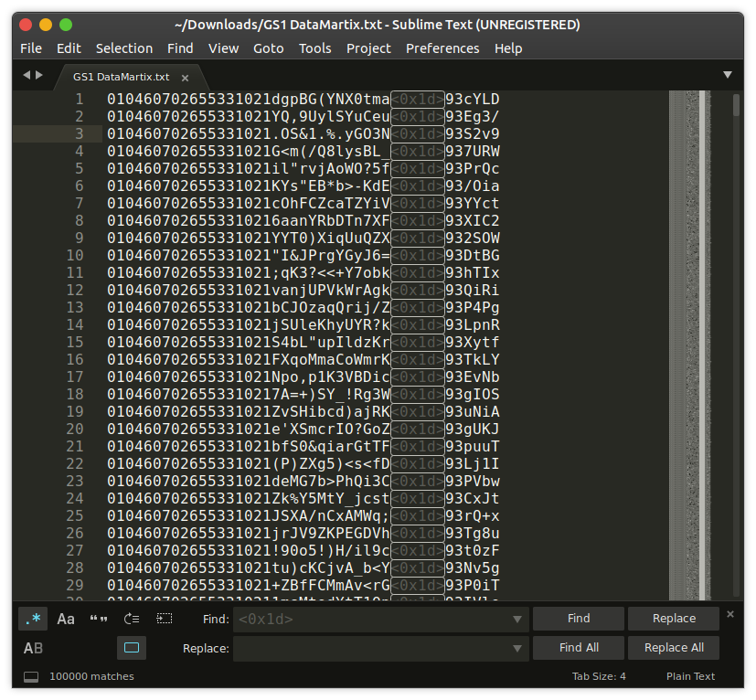Open the View menu
The image size is (756, 700).
pos(223,48)
